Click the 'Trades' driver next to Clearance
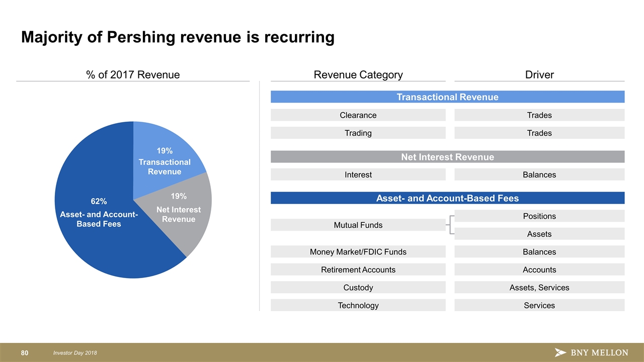Image resolution: width=644 pixels, height=362 pixels. point(539,115)
